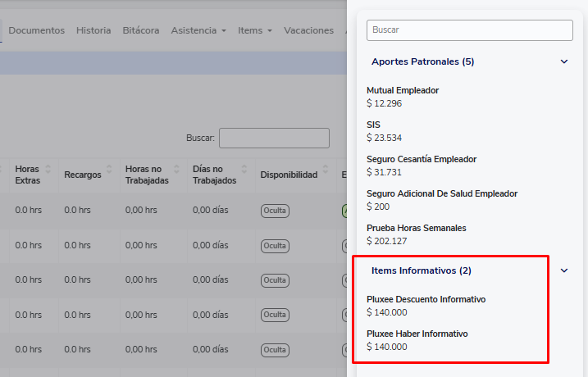The height and width of the screenshot is (377, 588).
Task: Focus the table Buscar input box
Action: (x=274, y=138)
